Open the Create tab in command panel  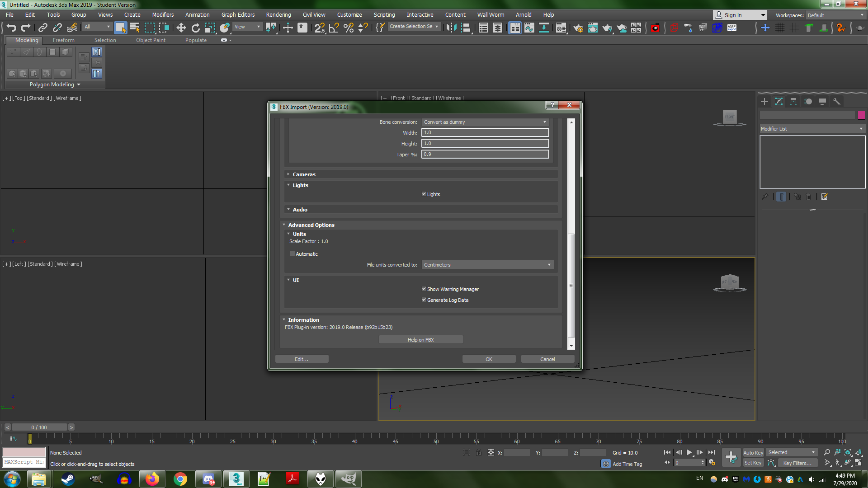764,102
